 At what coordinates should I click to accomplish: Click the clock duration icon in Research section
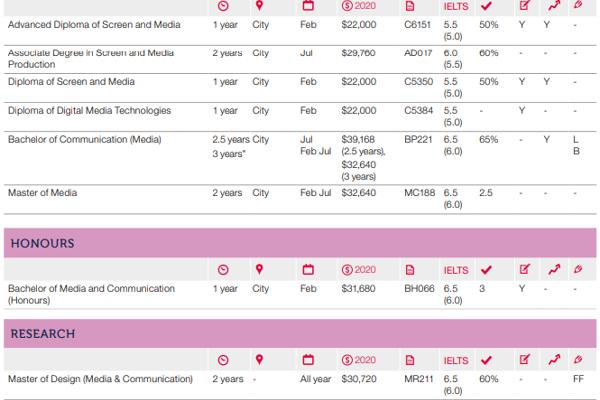coord(222,359)
